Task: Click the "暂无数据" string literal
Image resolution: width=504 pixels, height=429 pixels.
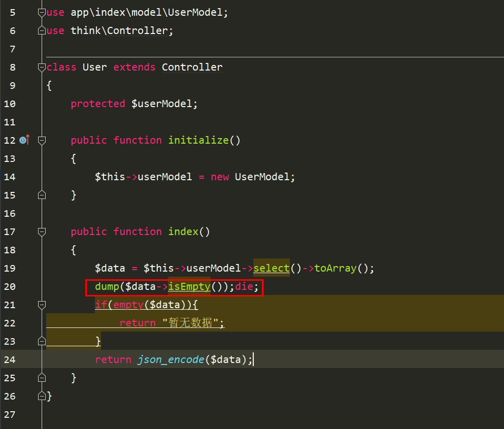Action: (190, 322)
